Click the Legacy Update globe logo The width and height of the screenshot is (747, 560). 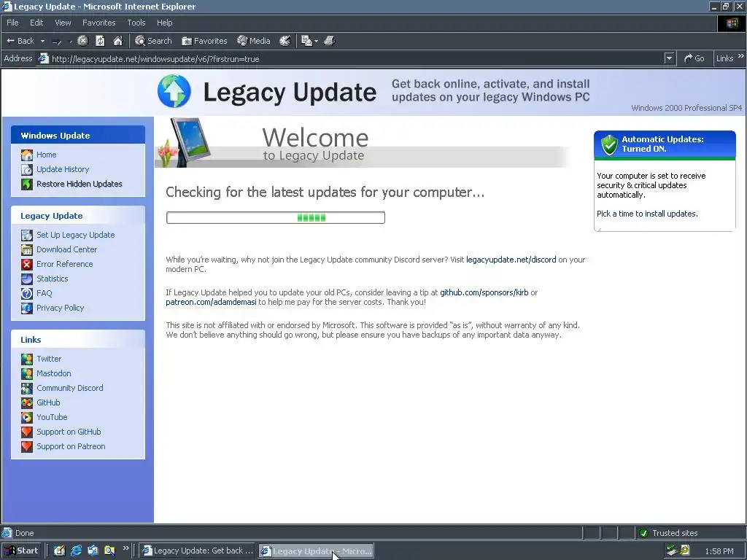click(x=174, y=90)
